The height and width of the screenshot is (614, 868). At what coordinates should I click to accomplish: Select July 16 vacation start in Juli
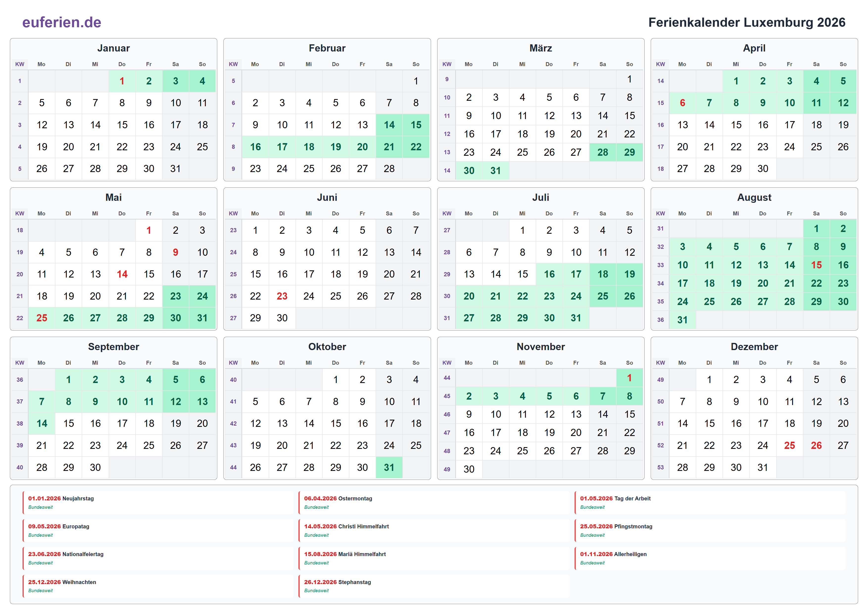(x=549, y=274)
